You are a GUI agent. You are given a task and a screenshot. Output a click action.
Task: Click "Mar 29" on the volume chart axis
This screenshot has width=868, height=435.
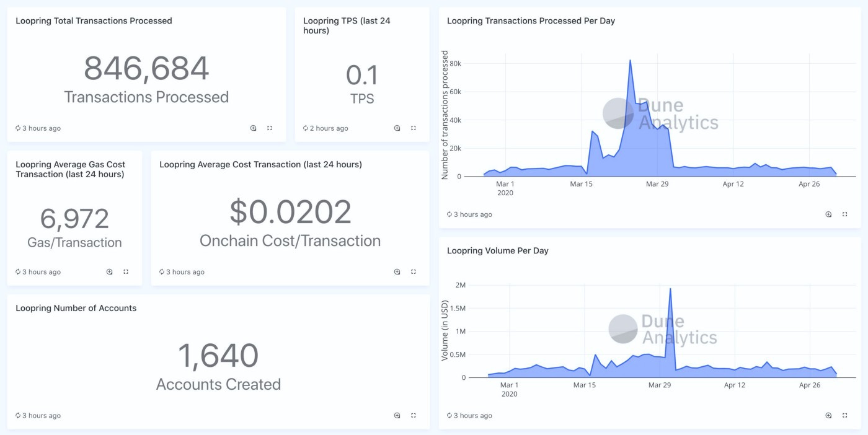660,385
